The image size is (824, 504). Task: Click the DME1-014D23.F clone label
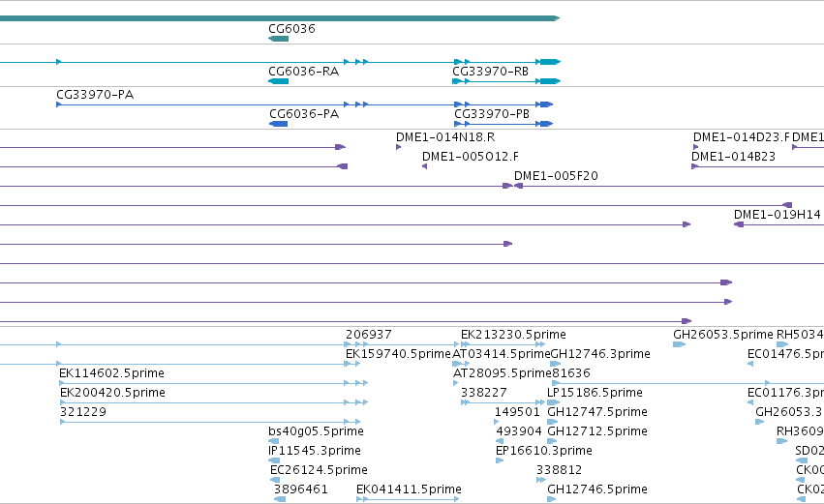tap(742, 137)
